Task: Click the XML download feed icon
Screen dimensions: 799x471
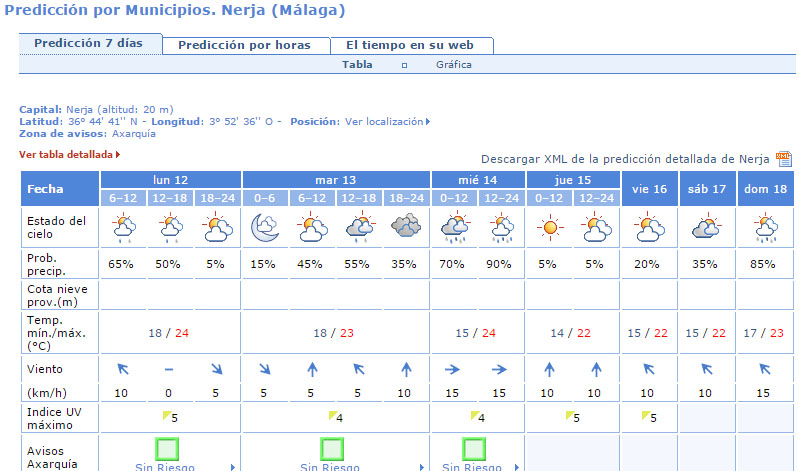Action: [x=783, y=159]
